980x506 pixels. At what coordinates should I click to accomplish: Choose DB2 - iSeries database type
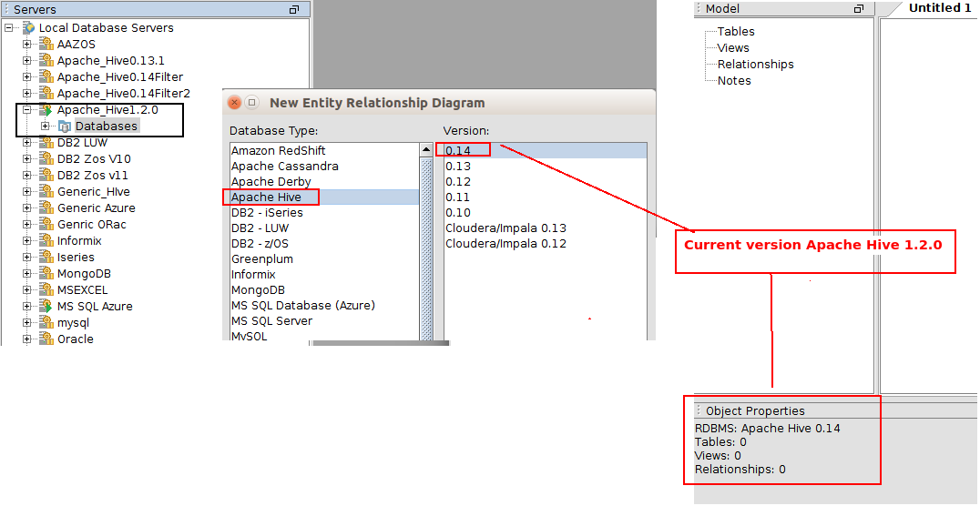click(x=323, y=212)
